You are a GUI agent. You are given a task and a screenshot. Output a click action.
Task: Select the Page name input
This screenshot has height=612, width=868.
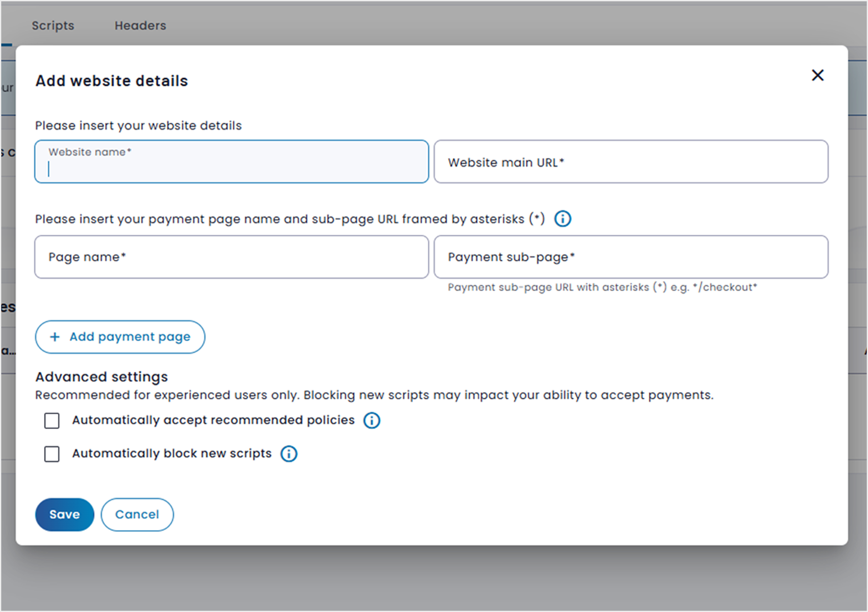(x=232, y=257)
